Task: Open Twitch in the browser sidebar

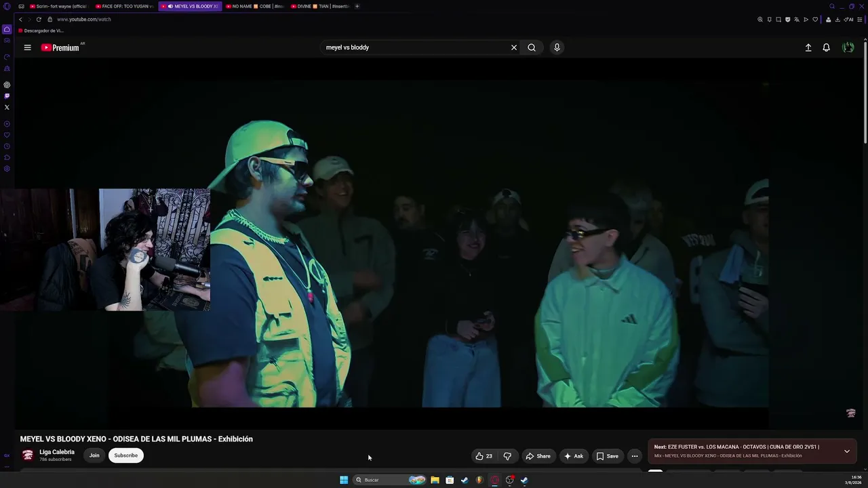Action: click(7, 96)
